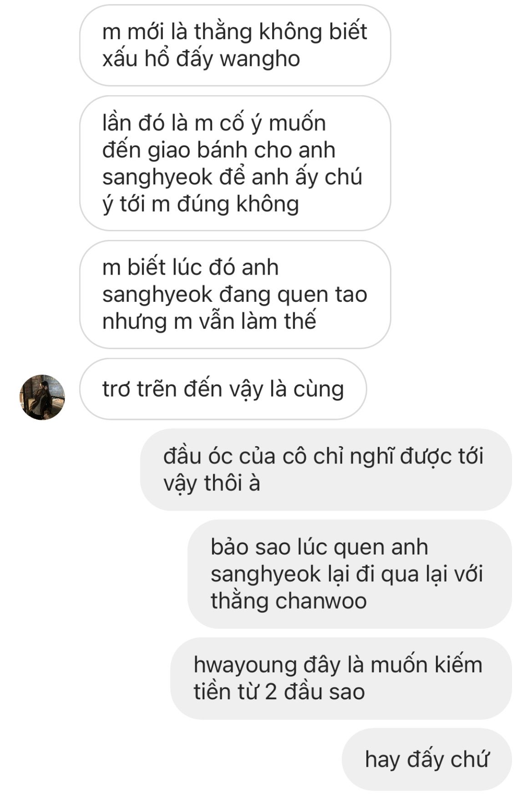This screenshot has width=532, height=799.
Task: Tap the 'hwayoung đây là muốn kiếm' message
Action: (x=341, y=678)
